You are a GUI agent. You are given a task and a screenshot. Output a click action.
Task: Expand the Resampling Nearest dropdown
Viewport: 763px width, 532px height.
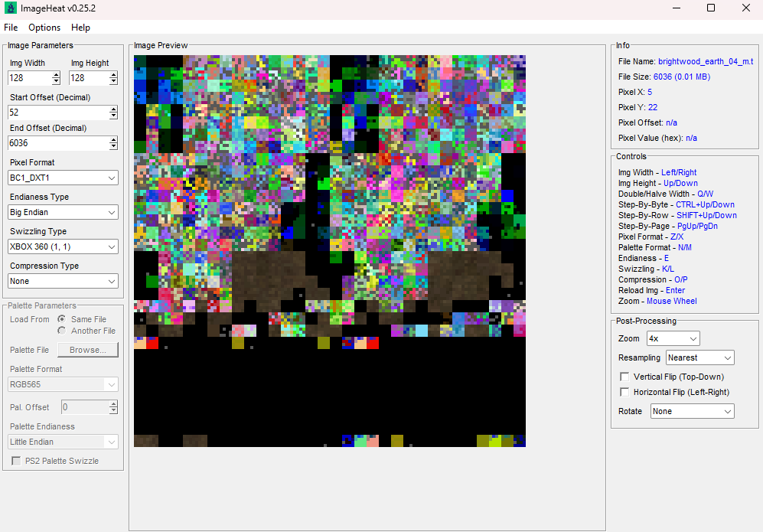tap(699, 357)
